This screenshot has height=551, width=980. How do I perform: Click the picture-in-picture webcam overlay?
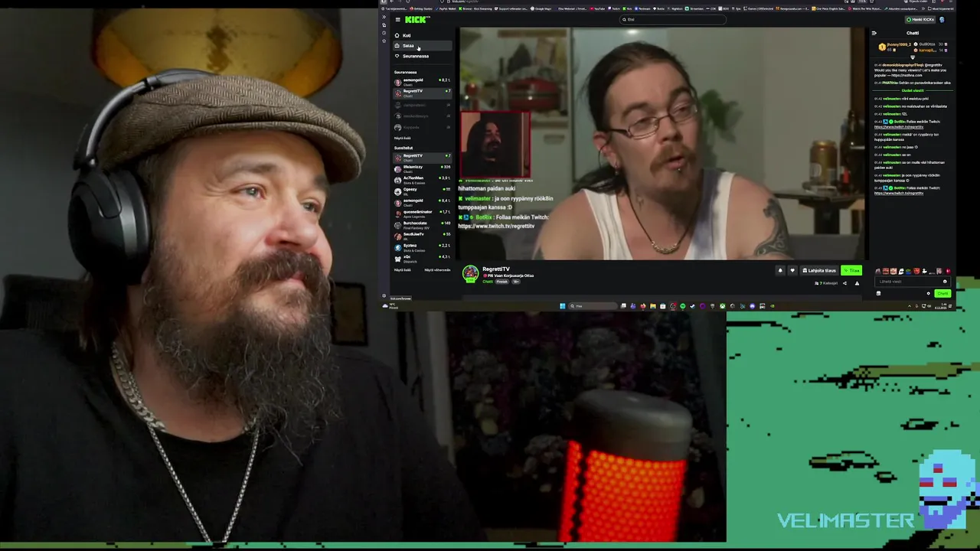click(x=495, y=145)
